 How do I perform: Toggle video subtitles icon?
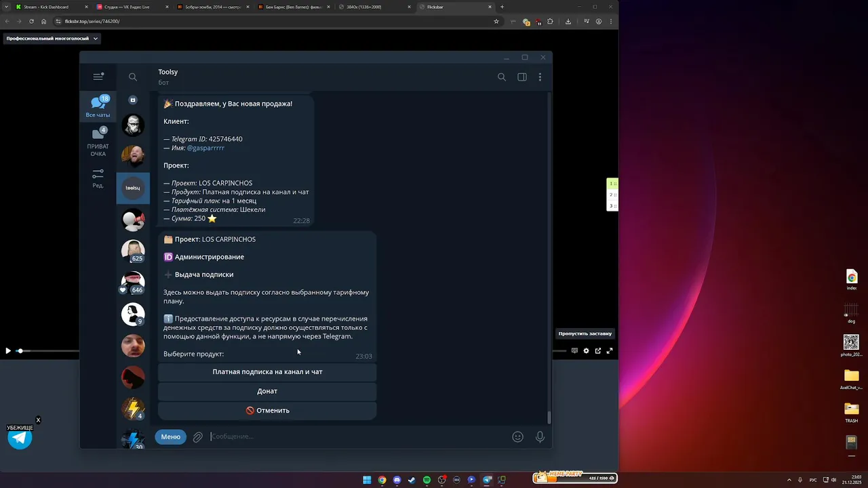[x=574, y=350]
